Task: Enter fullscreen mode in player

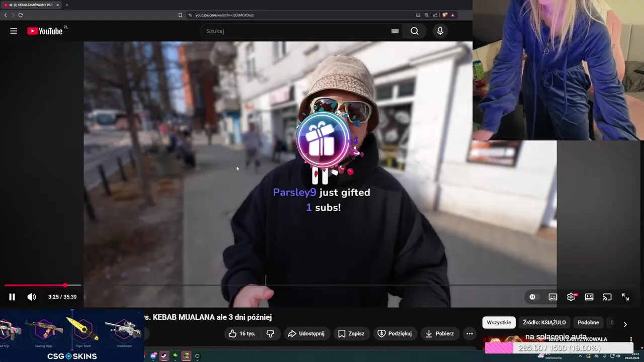Action: [x=625, y=297]
